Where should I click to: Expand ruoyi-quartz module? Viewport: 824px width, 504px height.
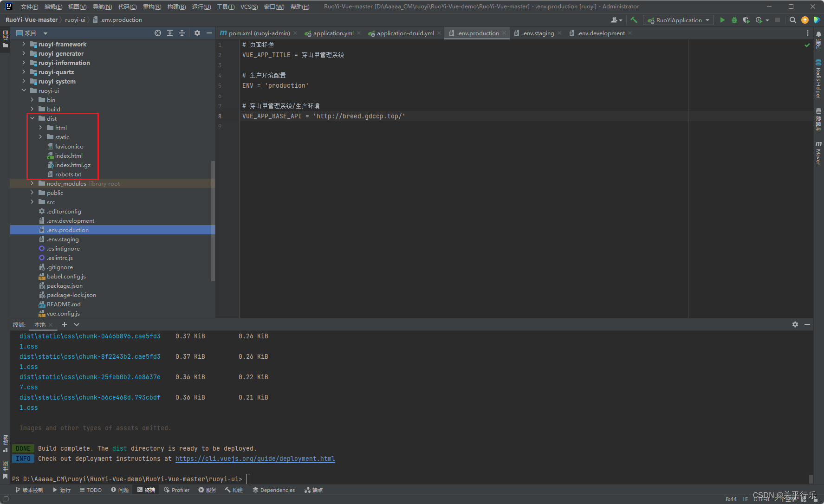(x=24, y=72)
